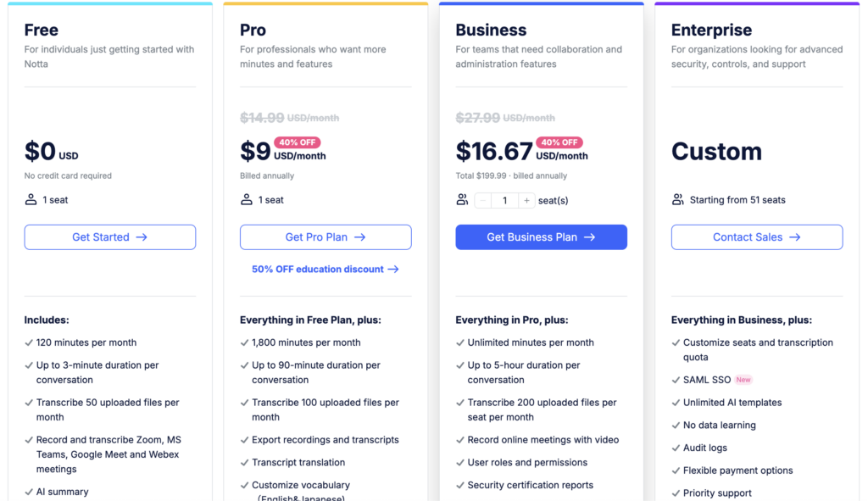The width and height of the screenshot is (868, 501).
Task: Click the multi-seat icon in the Business column
Action: pyautogui.click(x=462, y=198)
